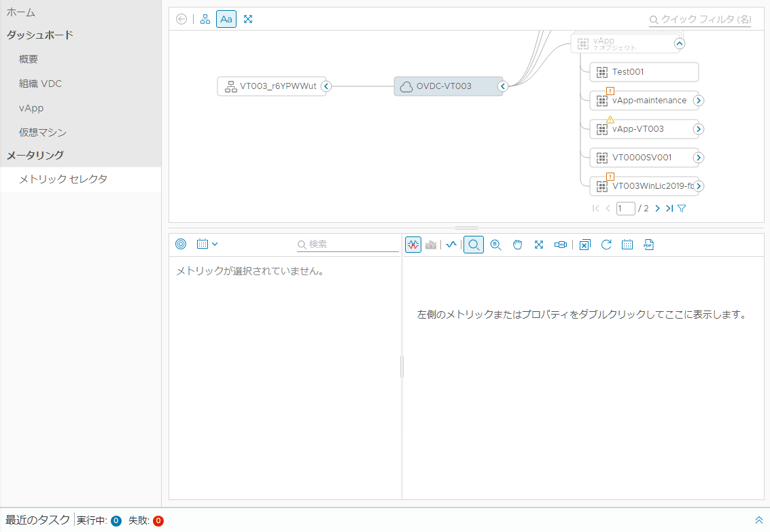Click the page number input box
Viewport: 770px width, 532px height.
pyautogui.click(x=626, y=209)
